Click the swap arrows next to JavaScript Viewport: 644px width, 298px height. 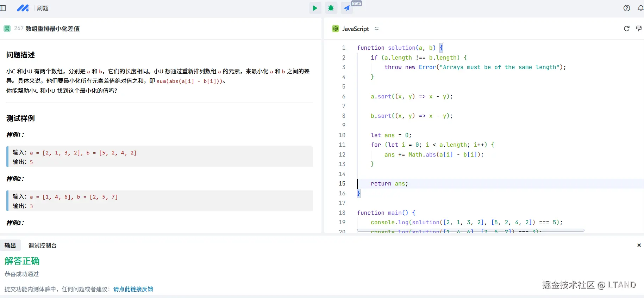pos(376,29)
